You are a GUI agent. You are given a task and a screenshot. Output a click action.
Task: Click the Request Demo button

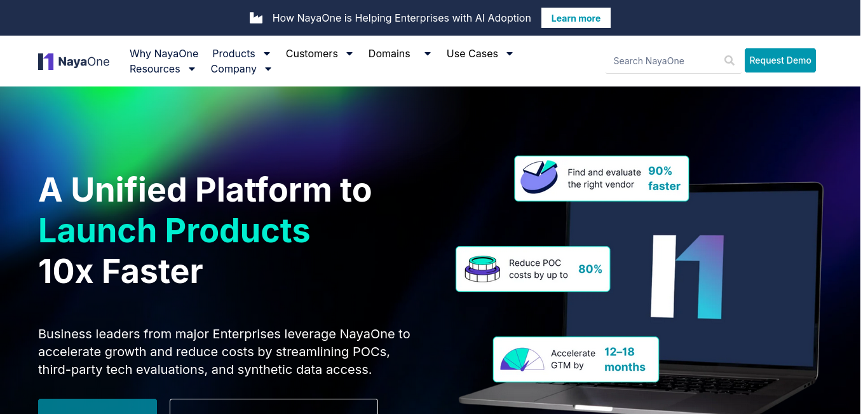click(780, 60)
